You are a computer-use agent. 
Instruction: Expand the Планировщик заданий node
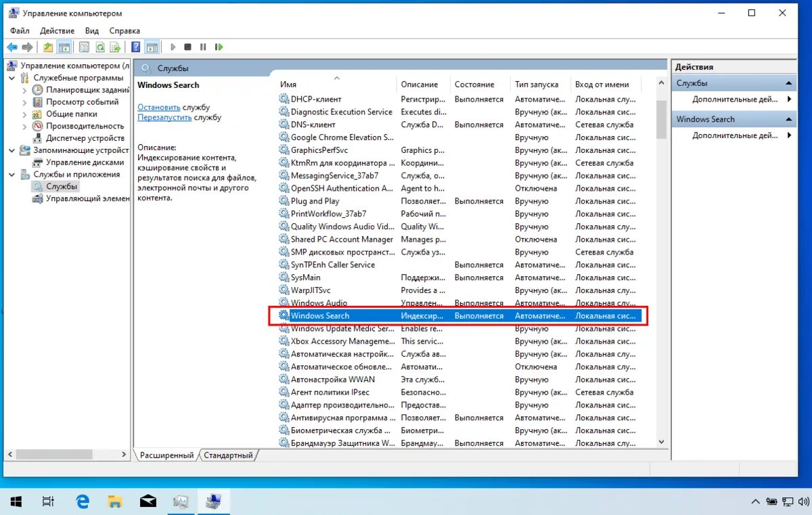click(25, 90)
